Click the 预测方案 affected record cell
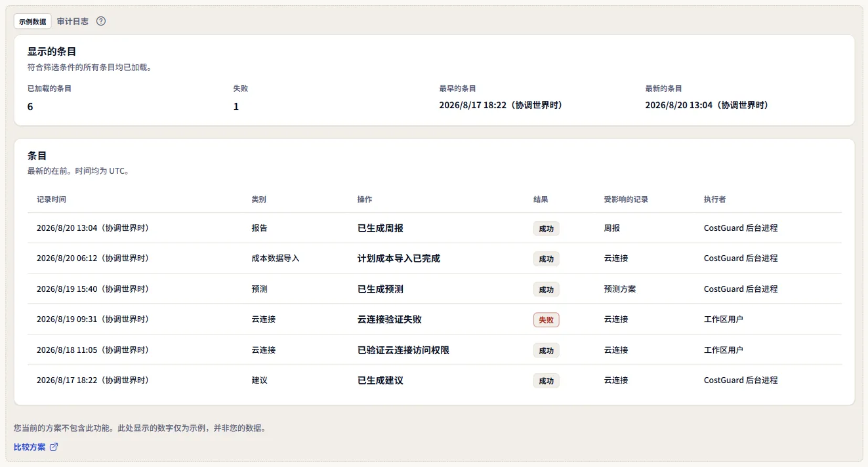This screenshot has height=467, width=868. [620, 289]
